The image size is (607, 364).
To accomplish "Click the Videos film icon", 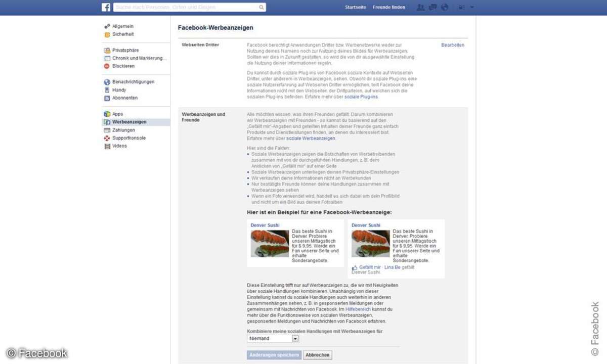I will pos(107,146).
